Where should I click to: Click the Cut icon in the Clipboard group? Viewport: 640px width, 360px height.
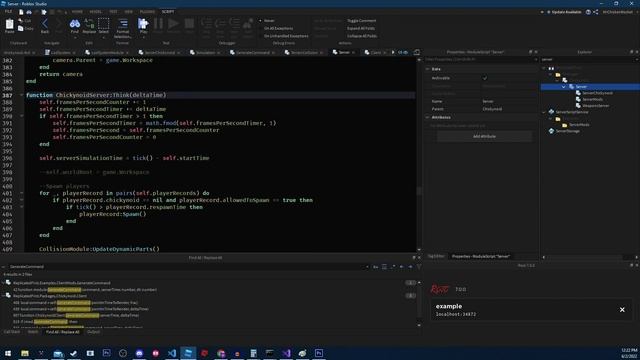25,20
